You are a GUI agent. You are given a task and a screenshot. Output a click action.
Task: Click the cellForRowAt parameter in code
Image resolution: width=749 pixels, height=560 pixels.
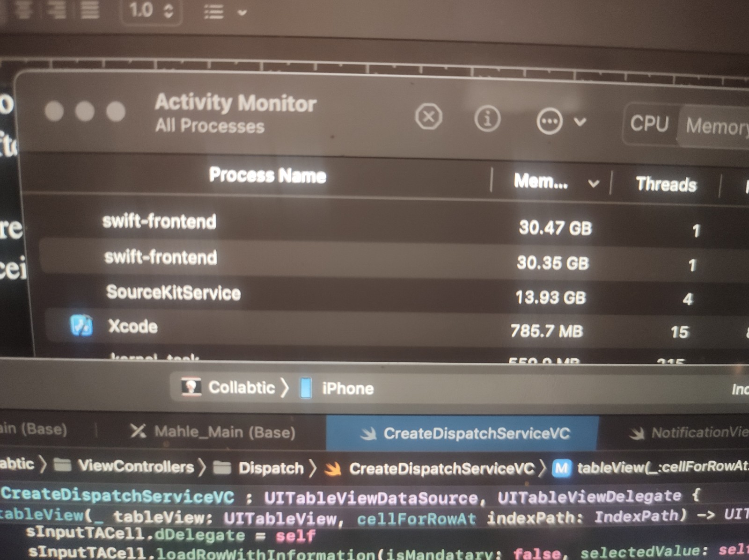[x=416, y=518]
